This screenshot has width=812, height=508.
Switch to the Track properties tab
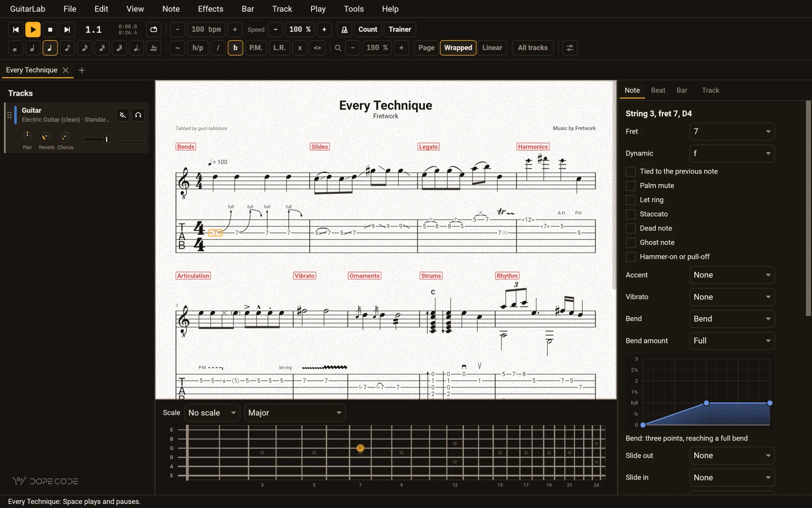click(710, 90)
